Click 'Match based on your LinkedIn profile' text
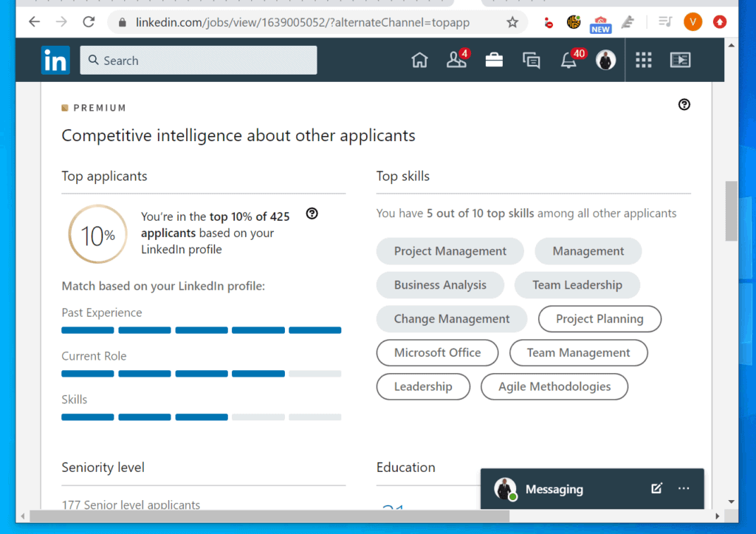Screen dimensions: 756x534 click(x=163, y=286)
